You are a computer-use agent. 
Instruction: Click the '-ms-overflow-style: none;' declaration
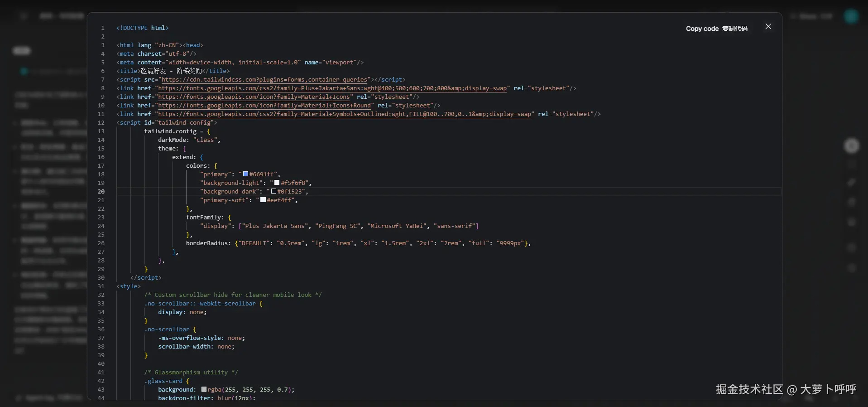point(201,338)
